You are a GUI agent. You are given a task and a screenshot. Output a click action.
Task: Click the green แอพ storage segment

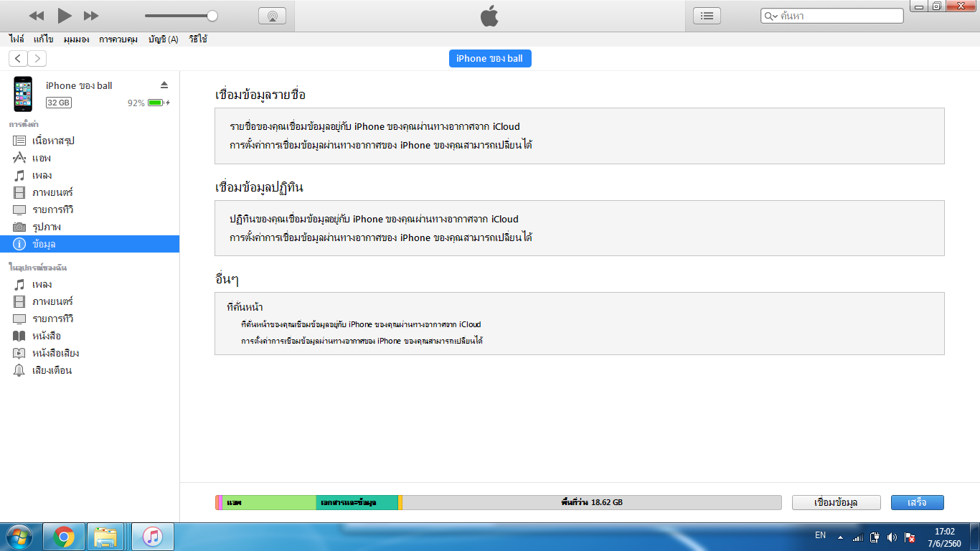(269, 502)
